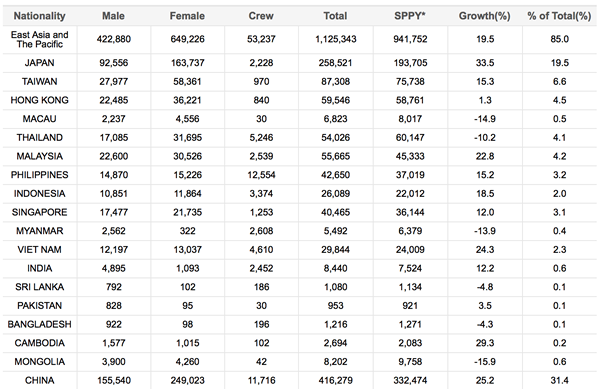
Task: Select the HONG KONG row label
Action: pyautogui.click(x=39, y=100)
